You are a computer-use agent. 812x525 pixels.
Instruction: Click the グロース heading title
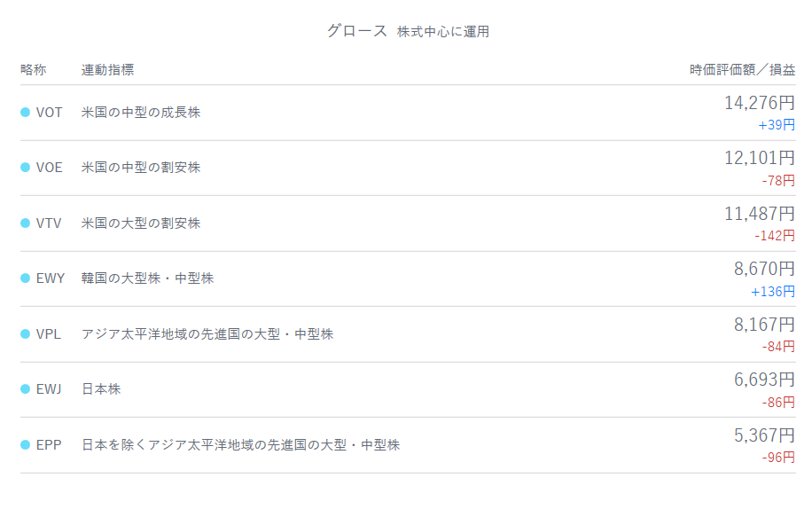[356, 30]
